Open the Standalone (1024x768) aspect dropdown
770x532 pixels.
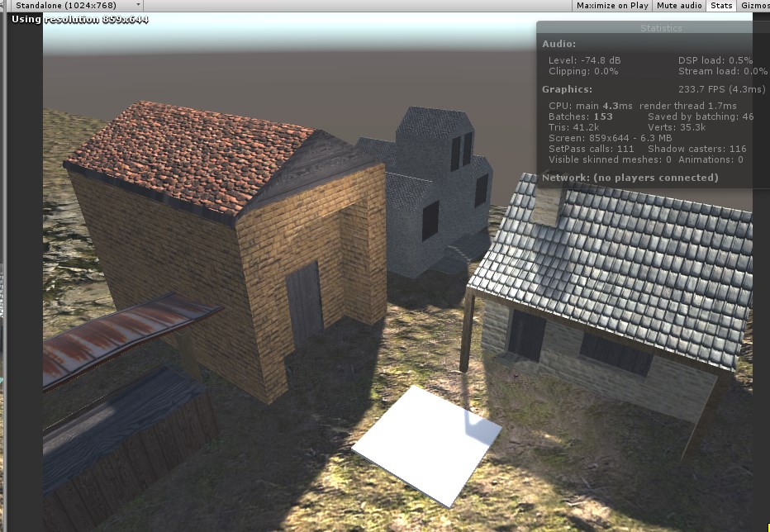pyautogui.click(x=75, y=6)
